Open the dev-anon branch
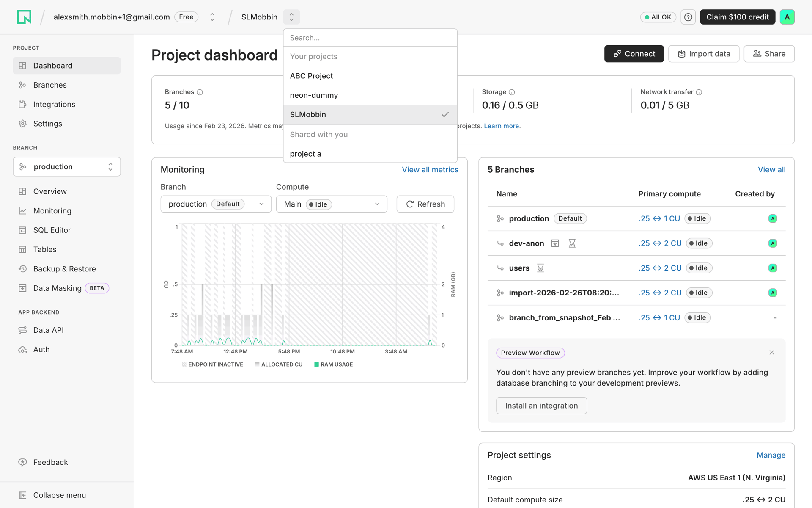812x508 pixels. point(527,243)
